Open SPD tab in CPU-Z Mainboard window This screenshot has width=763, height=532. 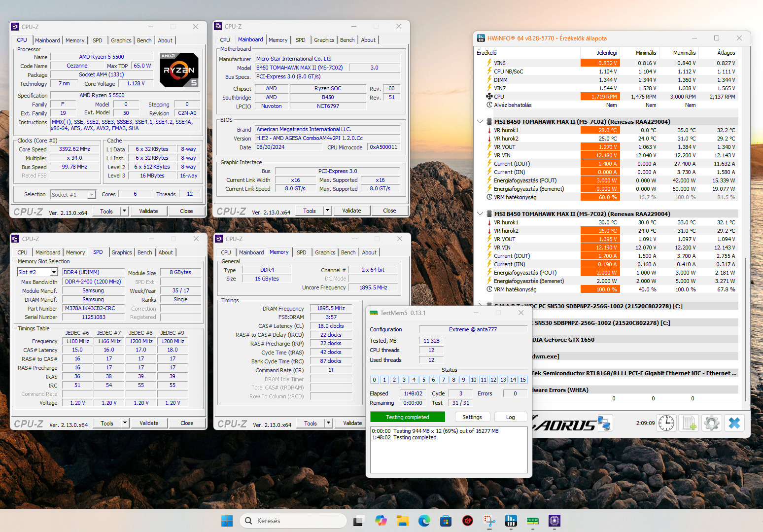(301, 40)
